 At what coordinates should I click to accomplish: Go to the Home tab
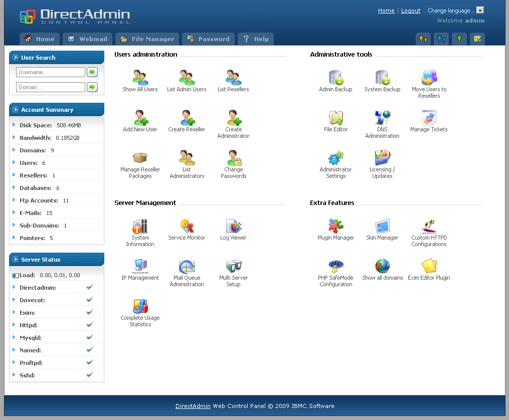(x=40, y=39)
